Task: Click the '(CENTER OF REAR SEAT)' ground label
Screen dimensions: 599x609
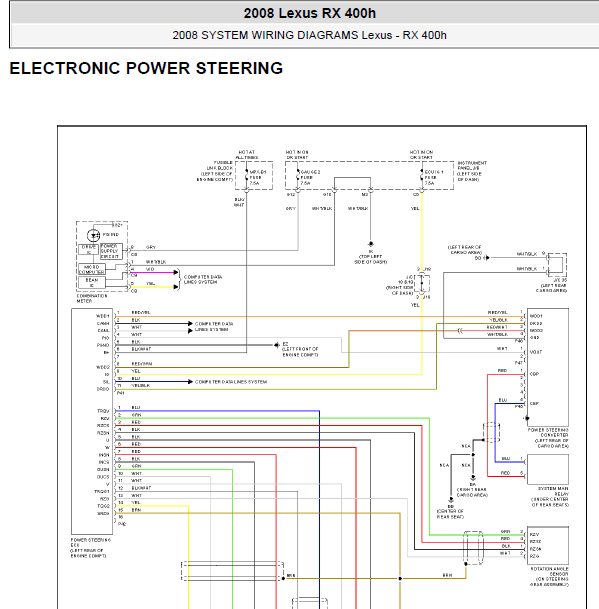Action: (x=451, y=514)
